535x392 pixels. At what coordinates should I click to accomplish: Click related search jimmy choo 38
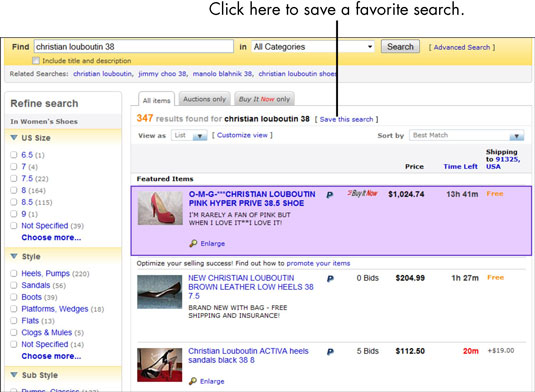point(162,74)
